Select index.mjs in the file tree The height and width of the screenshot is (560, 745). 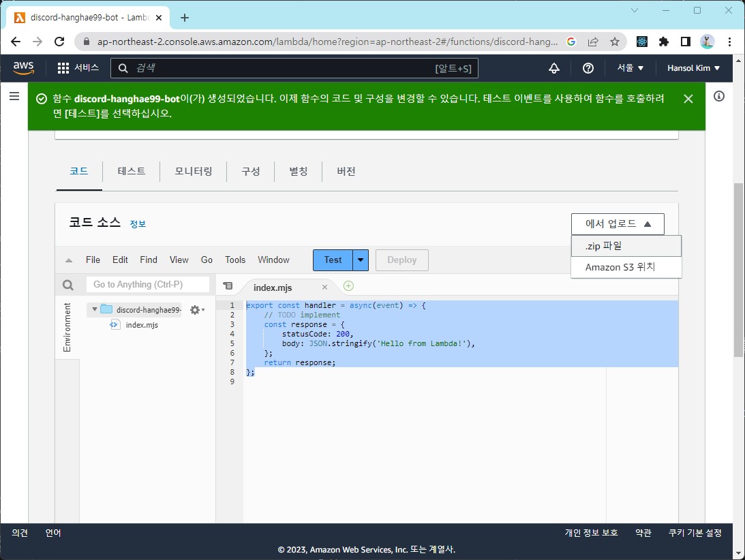point(142,325)
